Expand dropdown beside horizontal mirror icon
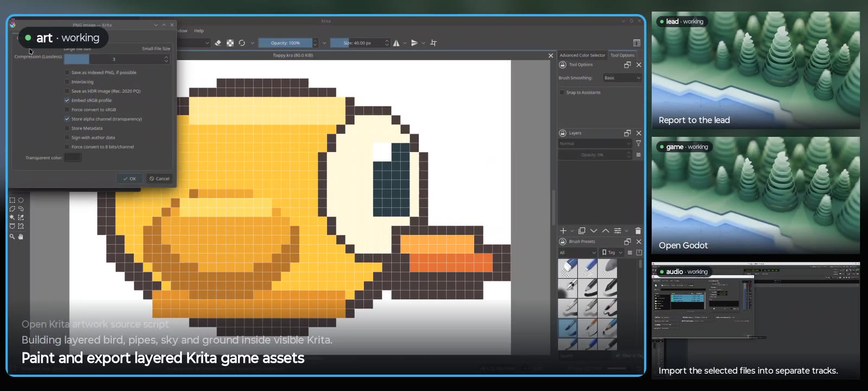Viewport: 868px width, 391px height. (x=404, y=43)
